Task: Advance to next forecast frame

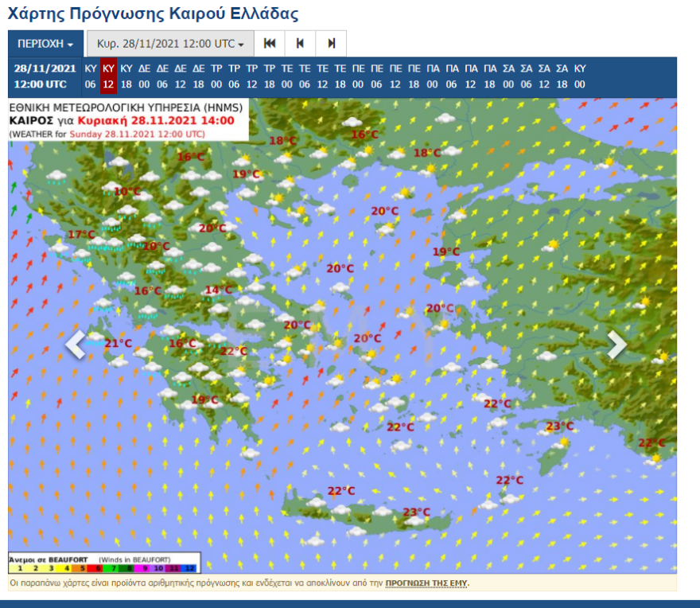Action: (331, 43)
